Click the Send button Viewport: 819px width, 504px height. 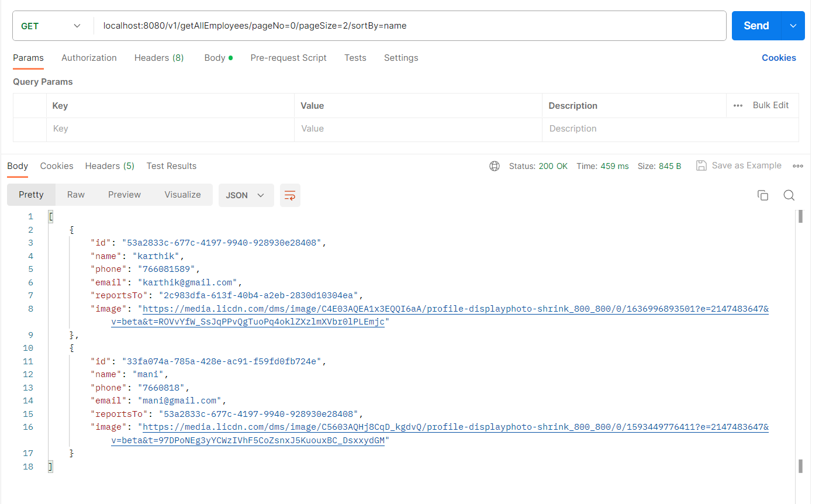pyautogui.click(x=755, y=26)
